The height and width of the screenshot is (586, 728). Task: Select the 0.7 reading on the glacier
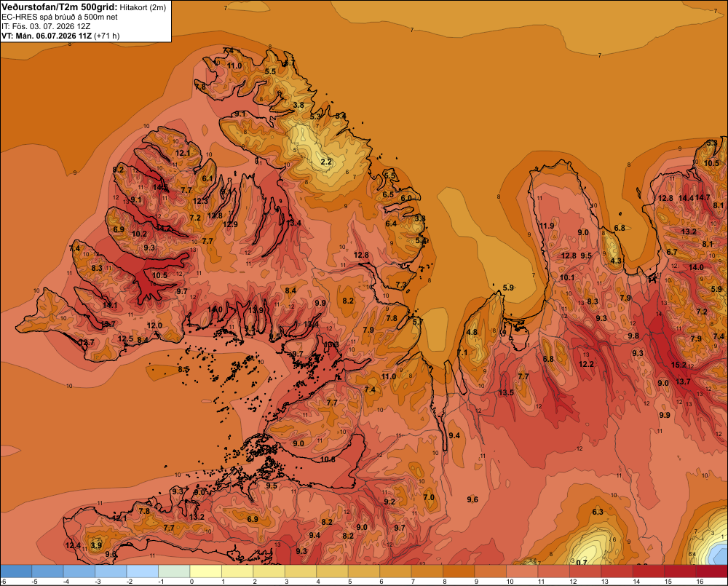[x=581, y=562]
